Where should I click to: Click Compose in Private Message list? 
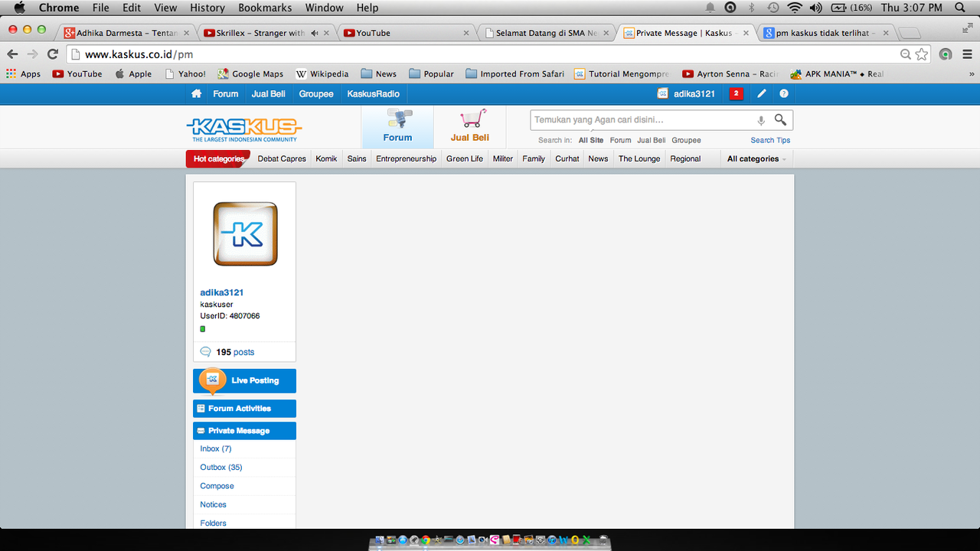point(217,486)
